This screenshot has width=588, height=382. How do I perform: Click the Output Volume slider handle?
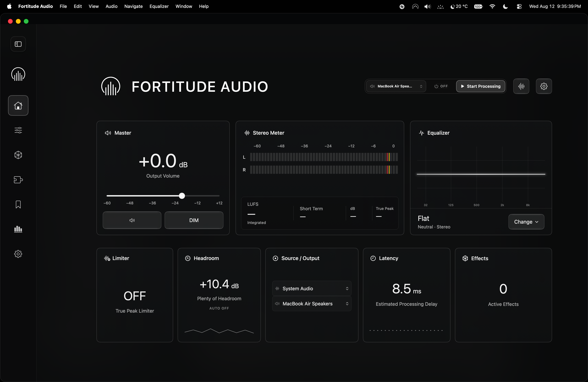tap(182, 196)
